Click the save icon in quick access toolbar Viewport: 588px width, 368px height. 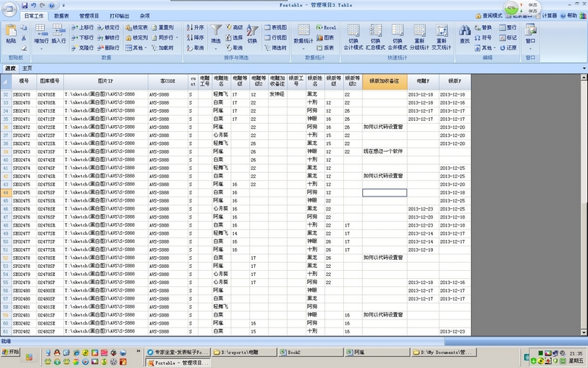tap(23, 4)
